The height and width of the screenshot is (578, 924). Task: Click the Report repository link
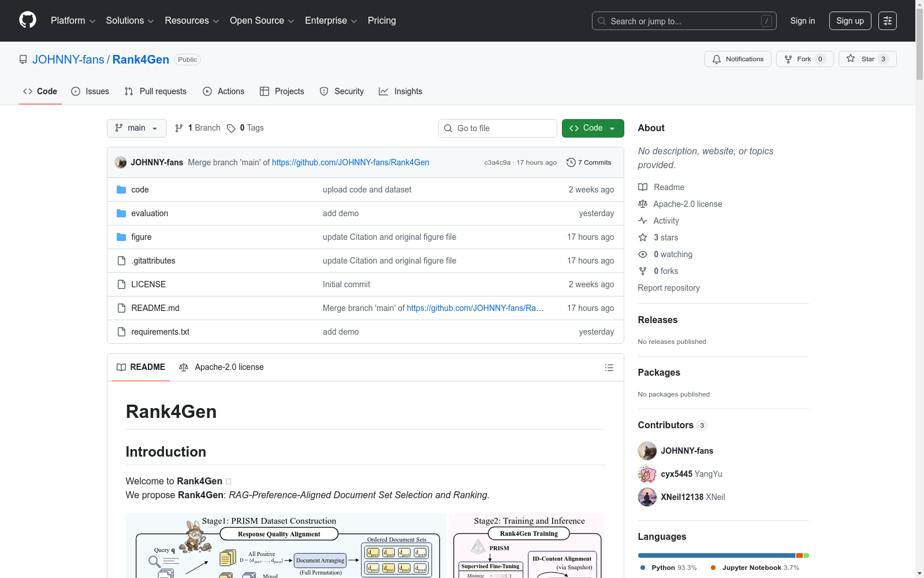click(x=669, y=288)
